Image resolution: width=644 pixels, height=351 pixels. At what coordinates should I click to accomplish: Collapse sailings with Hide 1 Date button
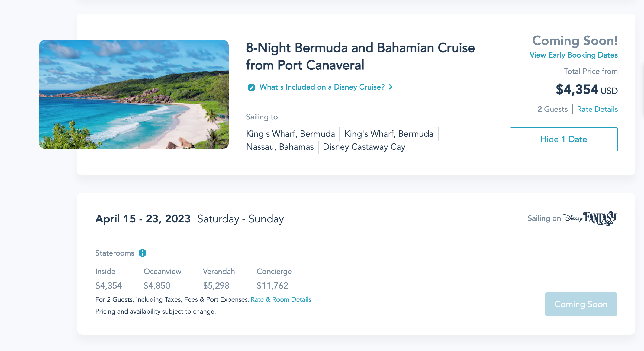pyautogui.click(x=563, y=139)
